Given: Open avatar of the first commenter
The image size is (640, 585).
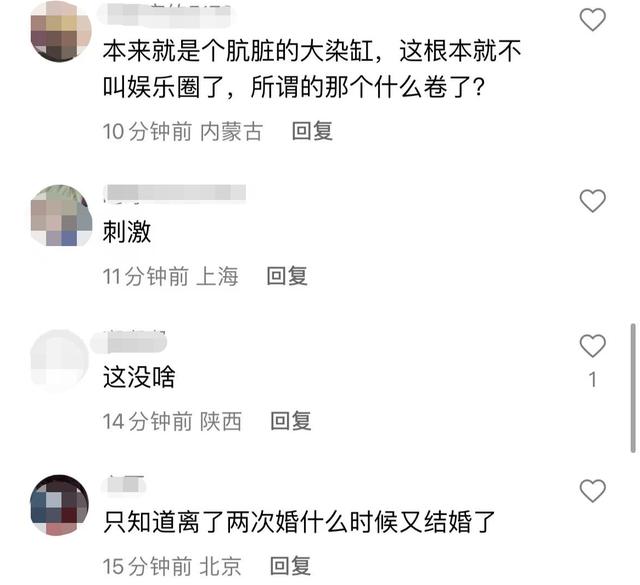Looking at the screenshot, I should tap(61, 31).
